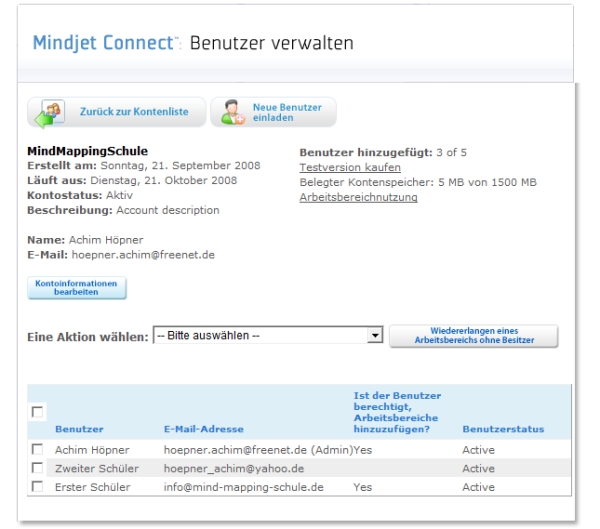Open the Testversion kaufen link
This screenshot has width=600, height=529.
[350, 167]
